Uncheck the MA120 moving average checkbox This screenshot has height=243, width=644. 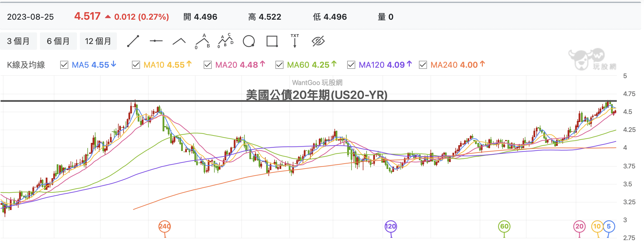(x=351, y=65)
